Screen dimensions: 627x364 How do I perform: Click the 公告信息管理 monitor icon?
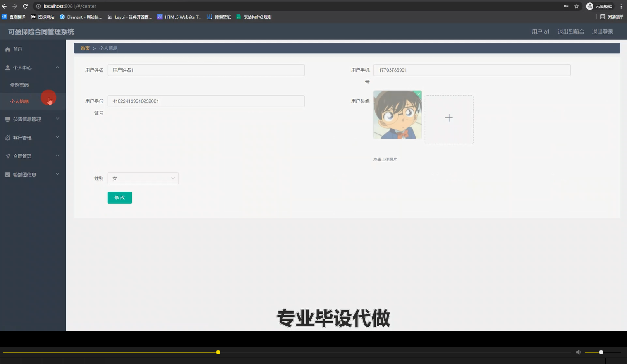pos(7,119)
